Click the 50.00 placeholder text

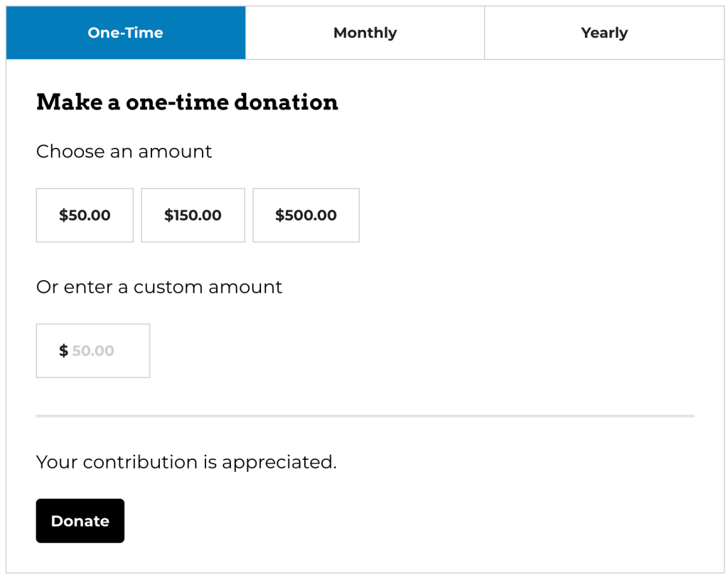click(x=93, y=350)
